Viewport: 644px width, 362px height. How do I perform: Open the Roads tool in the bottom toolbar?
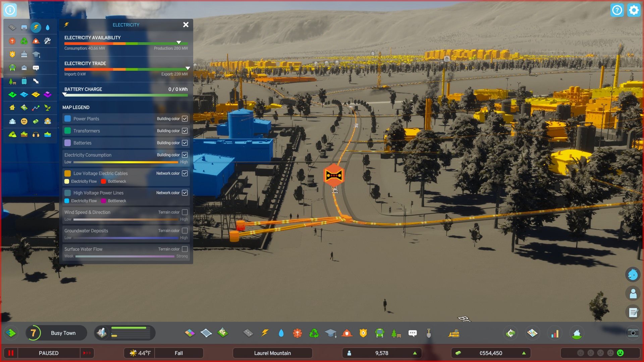[x=249, y=333]
